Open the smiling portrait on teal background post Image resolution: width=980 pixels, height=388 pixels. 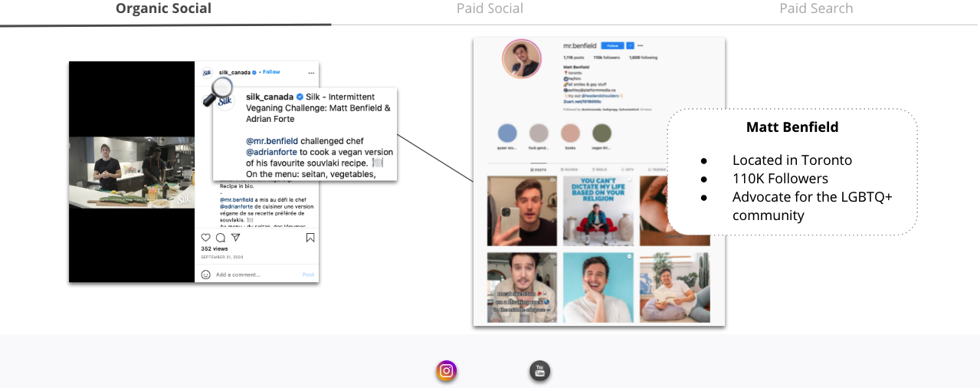click(598, 287)
